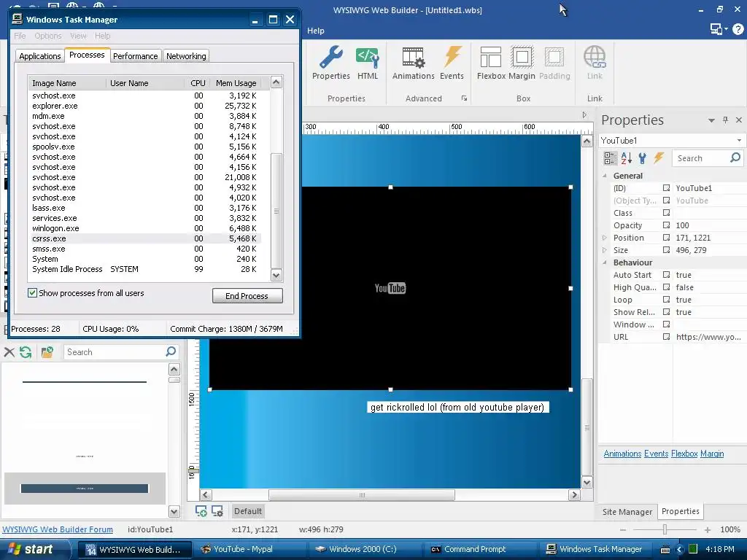Open the Margin box tool

[x=522, y=63]
